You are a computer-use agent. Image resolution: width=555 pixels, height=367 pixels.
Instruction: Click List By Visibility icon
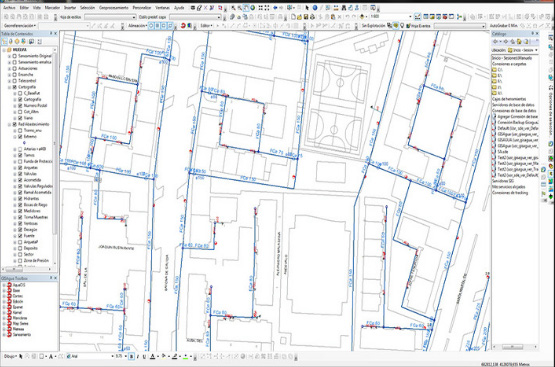[x=17, y=41]
